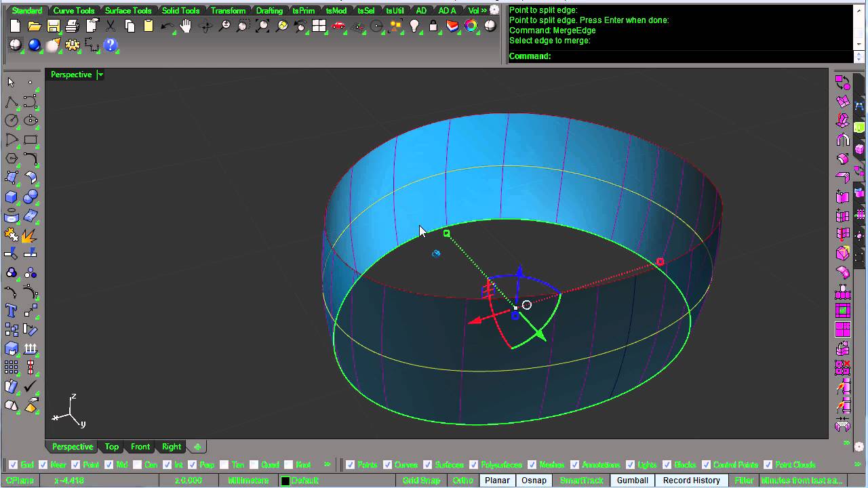Activate the Pan hand tool
Screen dimensions: 868x488
point(186,26)
